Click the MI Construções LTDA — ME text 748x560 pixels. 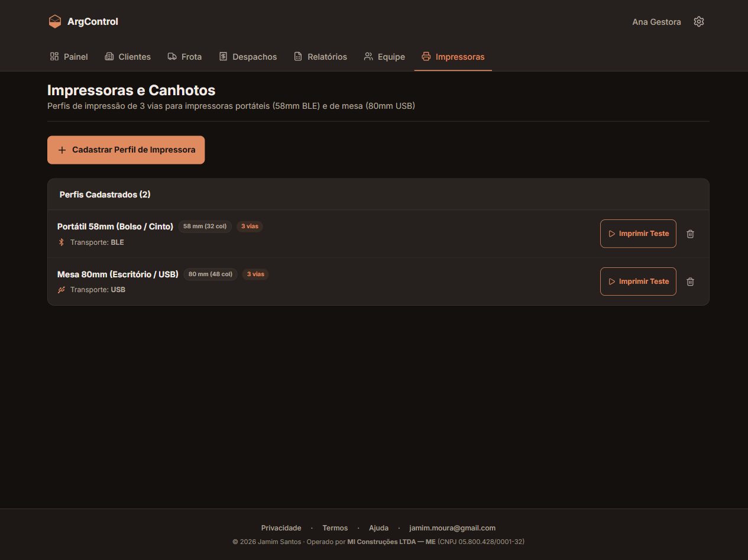[x=391, y=542]
